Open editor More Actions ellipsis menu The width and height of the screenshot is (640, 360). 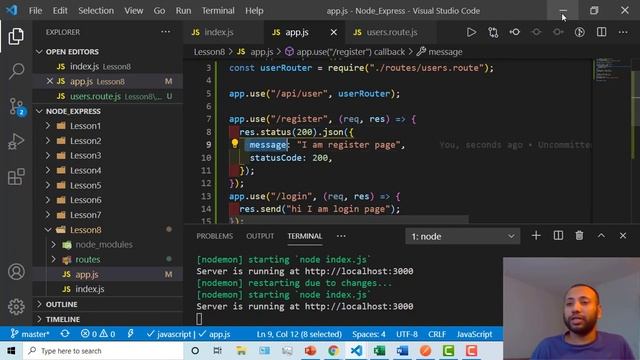623,32
